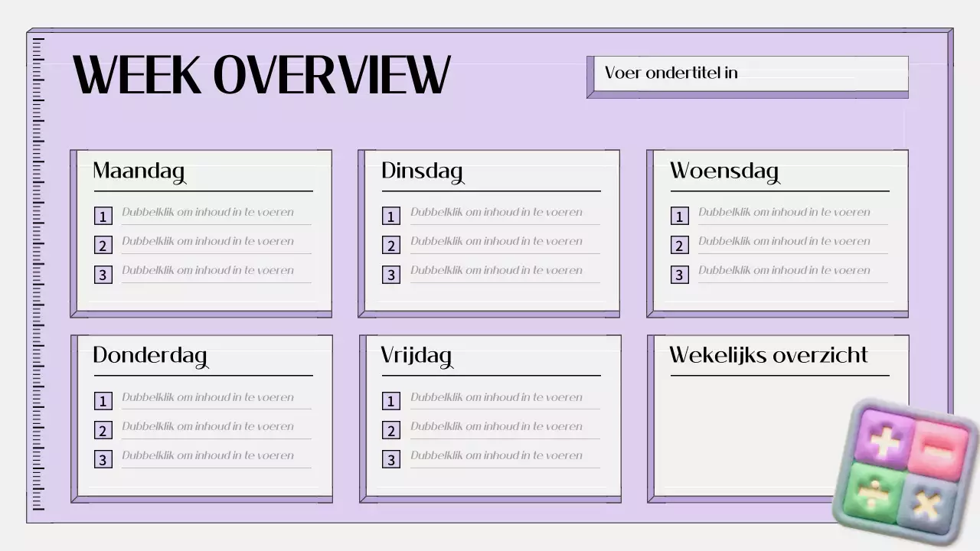980x551 pixels.
Task: Click the Wekelijks overzicht heading
Action: click(768, 355)
